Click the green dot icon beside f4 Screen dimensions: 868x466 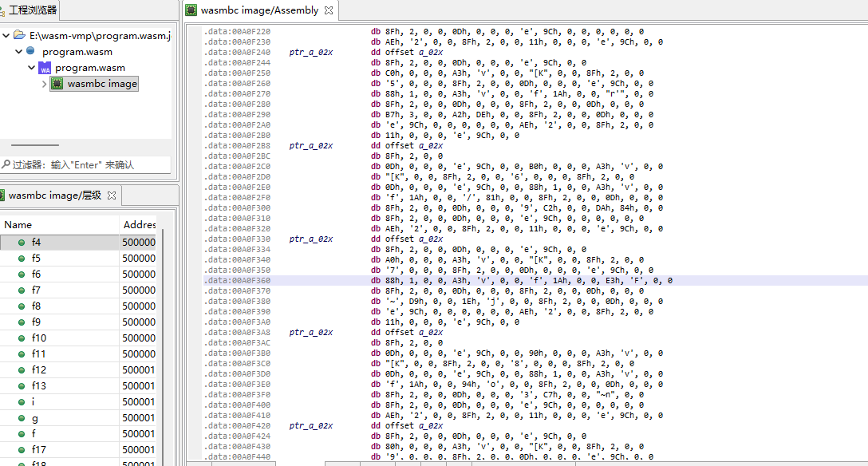22,243
